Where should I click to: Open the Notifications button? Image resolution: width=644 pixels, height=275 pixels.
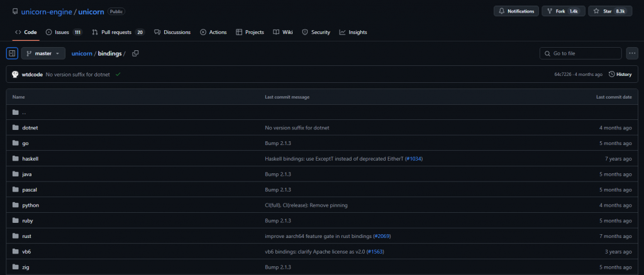point(516,11)
